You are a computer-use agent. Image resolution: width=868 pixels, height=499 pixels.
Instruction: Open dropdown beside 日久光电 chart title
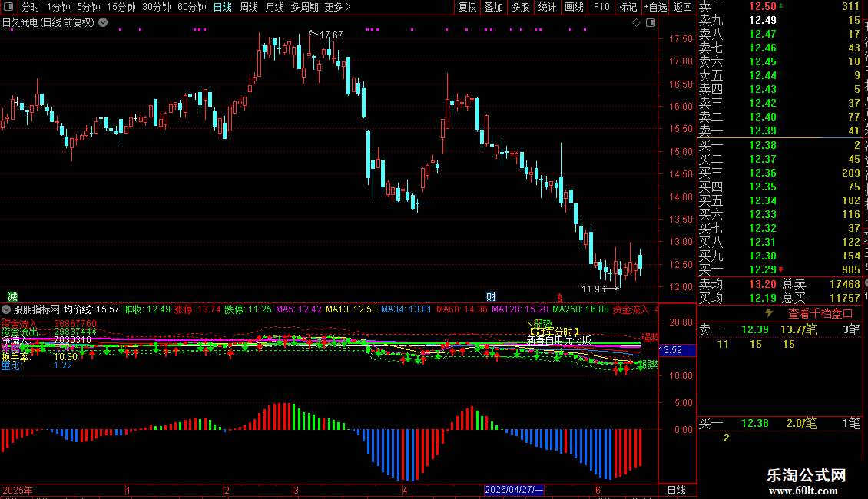103,22
